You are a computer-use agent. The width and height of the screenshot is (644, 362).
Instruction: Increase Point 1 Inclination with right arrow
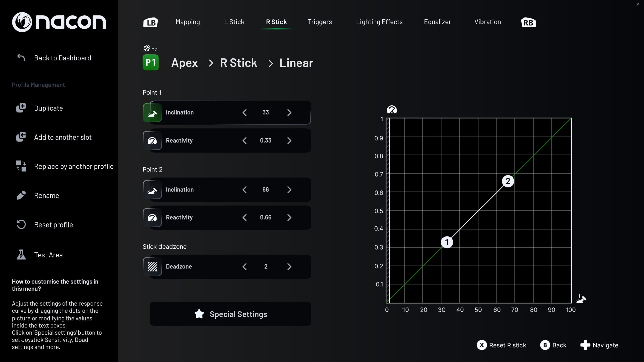point(289,112)
